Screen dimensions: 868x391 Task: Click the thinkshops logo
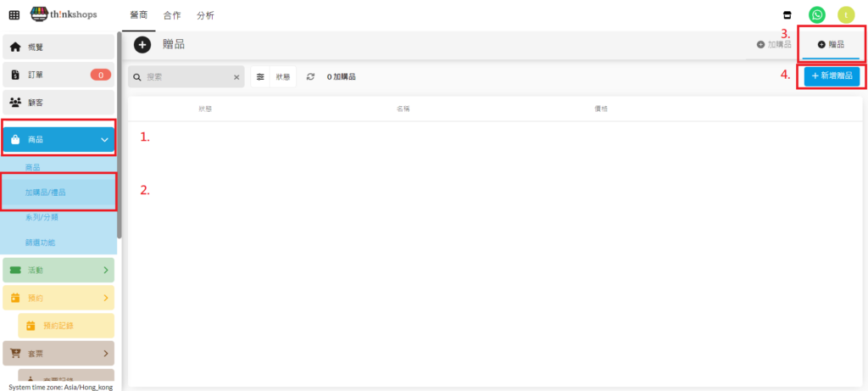point(63,15)
